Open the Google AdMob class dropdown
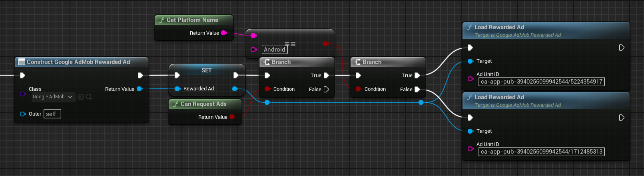Screen dimensions: 644x176 (x=53, y=97)
